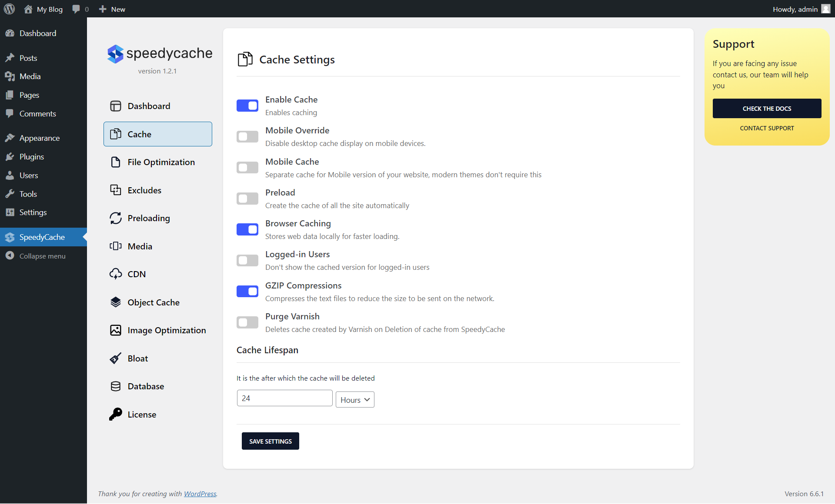This screenshot has width=835, height=504.
Task: Click the 'Cache Lifespan' heading
Action: click(x=267, y=350)
